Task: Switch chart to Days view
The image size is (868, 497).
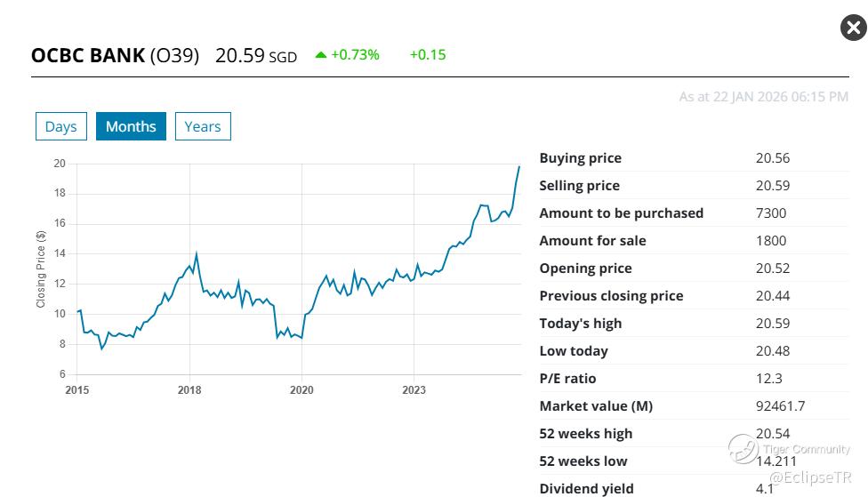Action: 60,126
